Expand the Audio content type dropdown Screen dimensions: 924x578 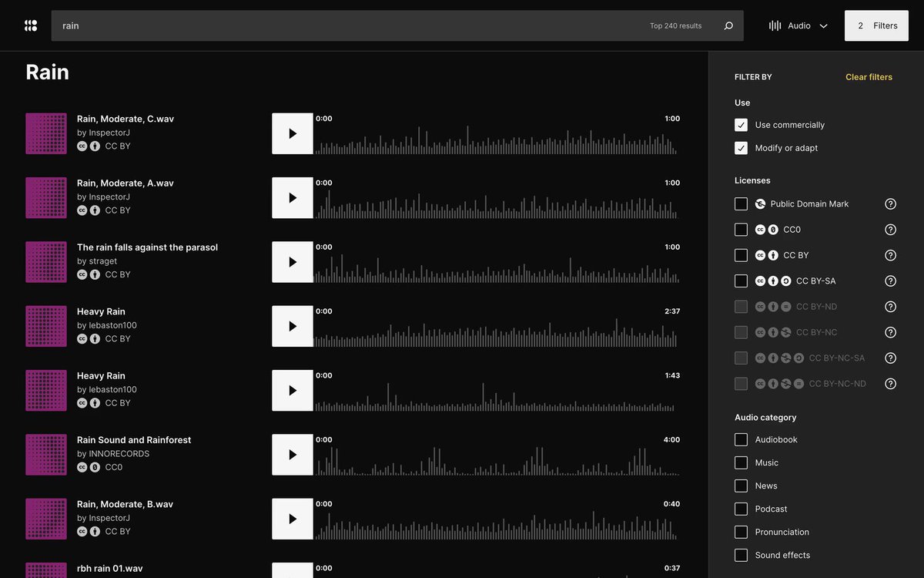click(798, 25)
